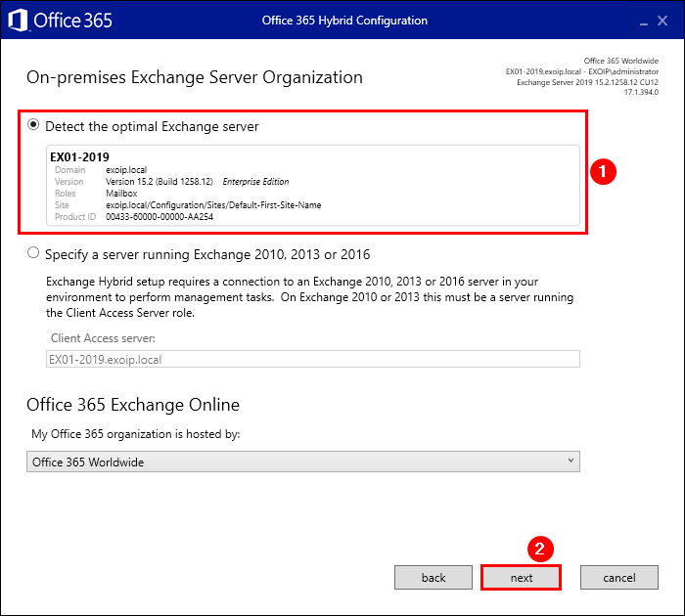Expand the hosted-by dropdown arrow

coord(571,462)
